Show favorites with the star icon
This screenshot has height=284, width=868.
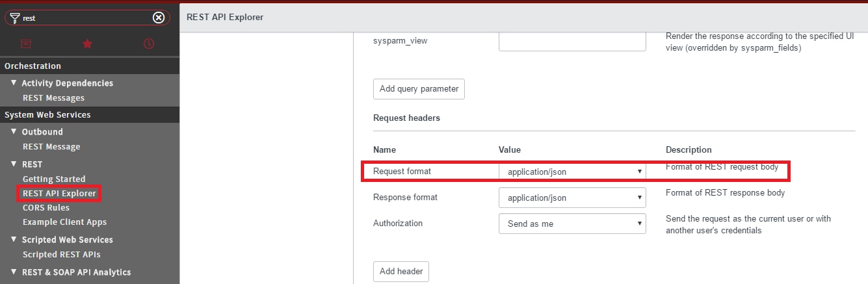pos(87,44)
